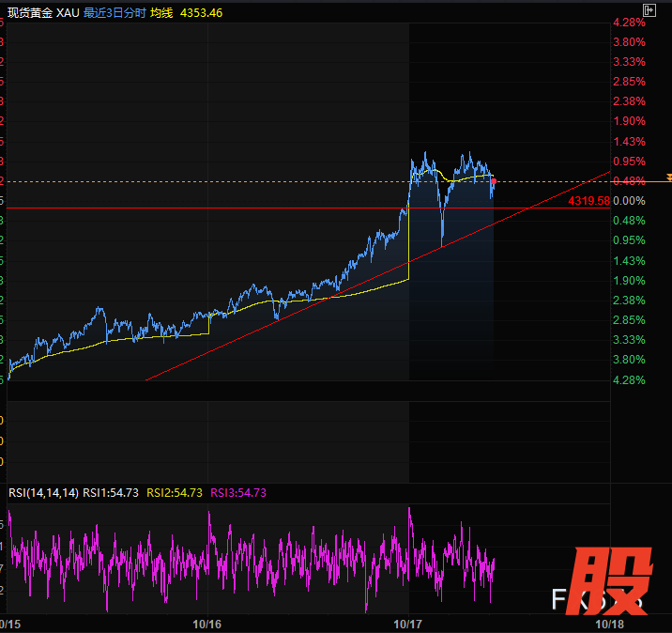Open the 最近3日分时 period selector
Image resolution: width=672 pixels, height=633 pixels.
tap(115, 14)
